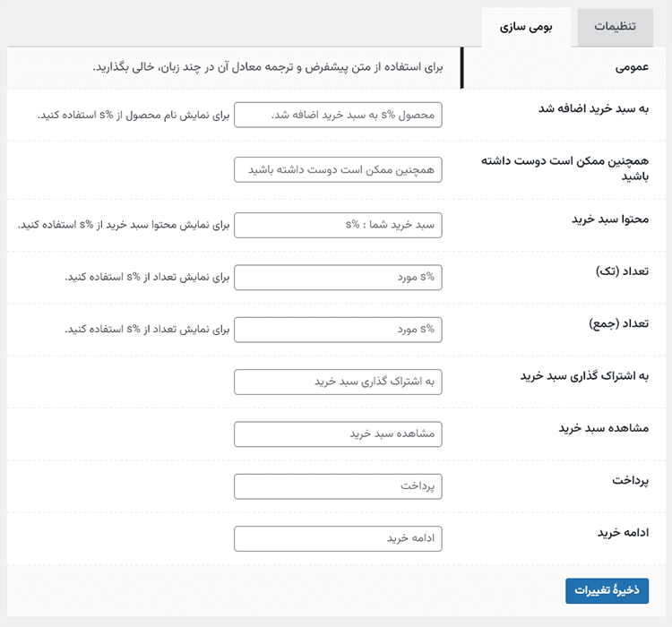Screen dimensions: 672x627
Task: Click the 'به اشتراک گذاری سبد خرید' label
Action: 584,376
